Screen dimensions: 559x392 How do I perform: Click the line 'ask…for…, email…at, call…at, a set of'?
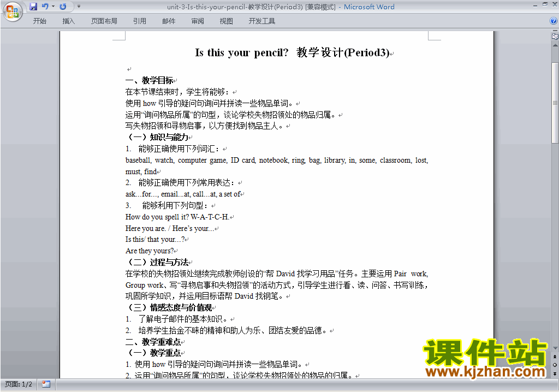pos(183,194)
